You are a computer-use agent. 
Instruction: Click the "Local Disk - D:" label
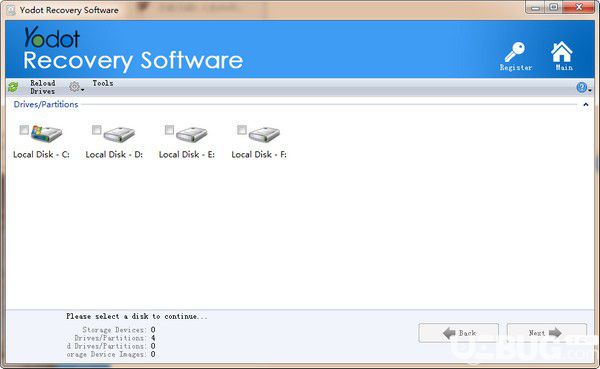(114, 155)
